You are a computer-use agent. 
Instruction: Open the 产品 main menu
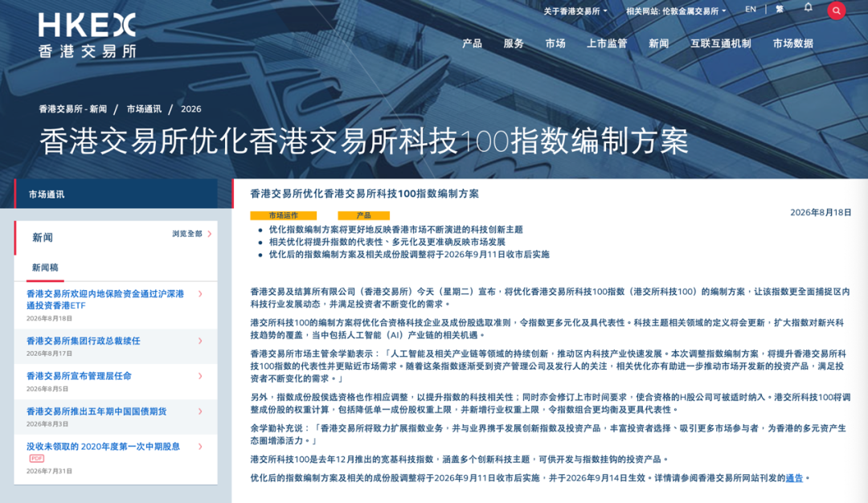coord(473,43)
